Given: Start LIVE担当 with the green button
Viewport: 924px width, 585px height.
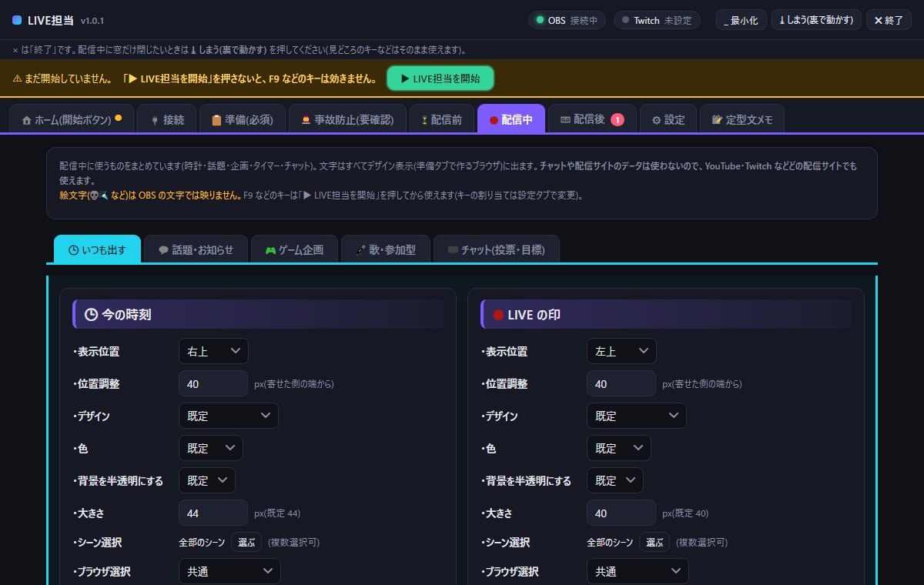Looking at the screenshot, I should (x=440, y=79).
